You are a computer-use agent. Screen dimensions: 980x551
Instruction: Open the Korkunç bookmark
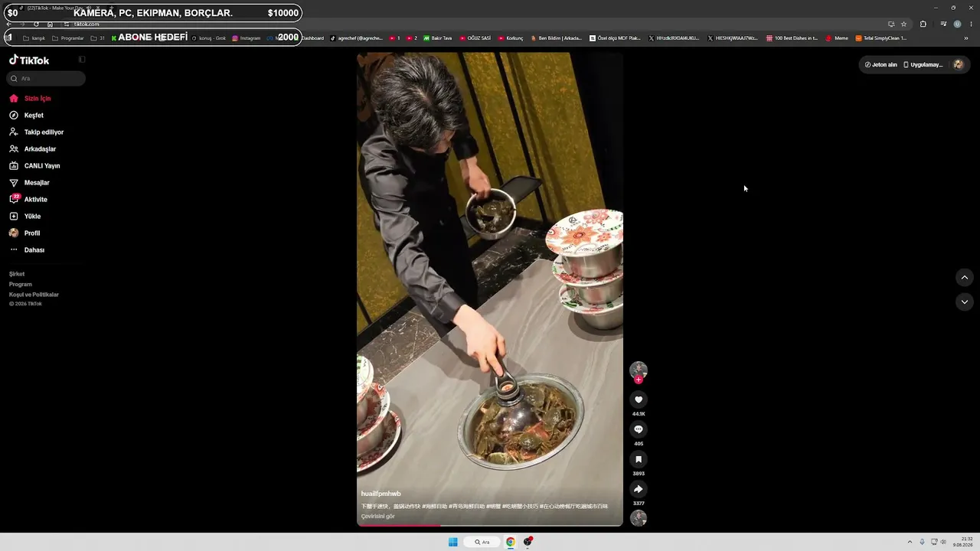[x=511, y=38]
